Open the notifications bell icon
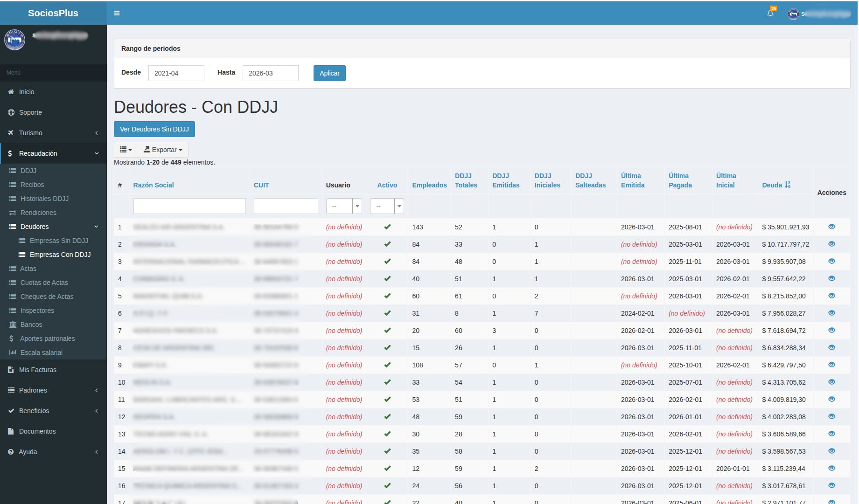This screenshot has width=859, height=504. (x=770, y=13)
